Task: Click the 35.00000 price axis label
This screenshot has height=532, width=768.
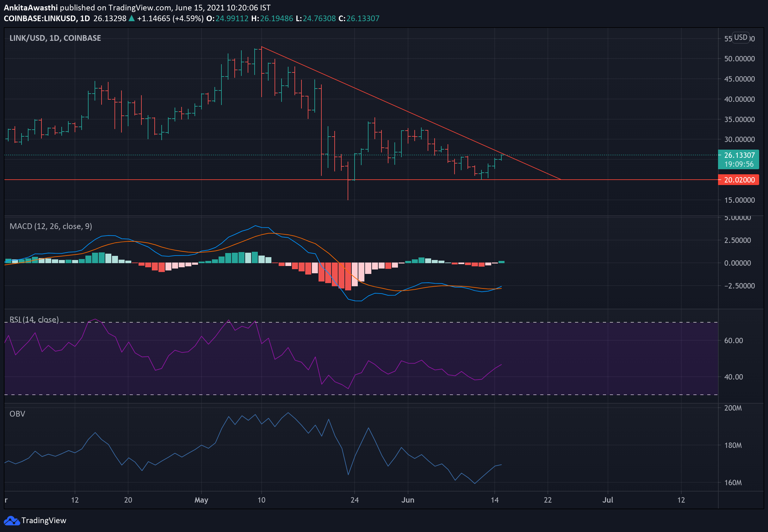Action: coord(739,119)
